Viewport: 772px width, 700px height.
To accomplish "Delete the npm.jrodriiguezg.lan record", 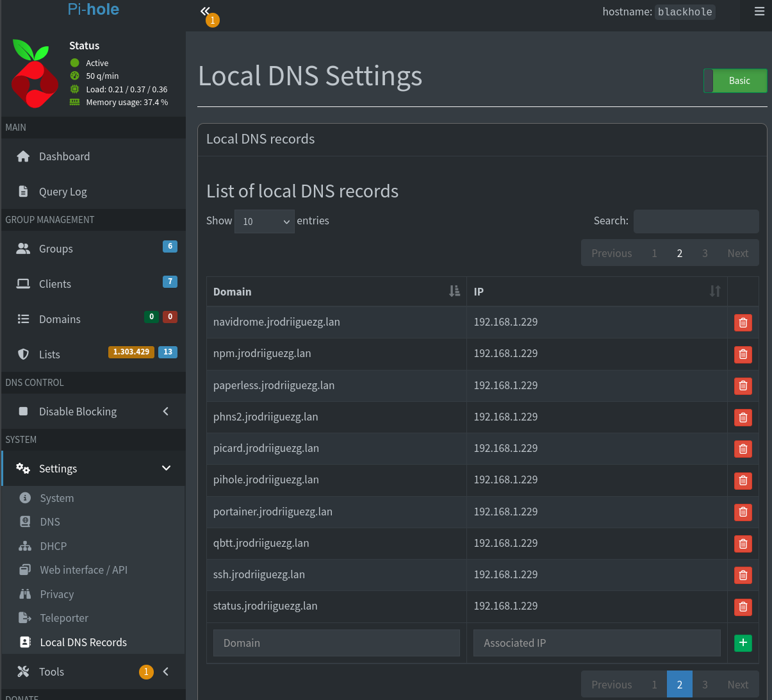I will [743, 354].
